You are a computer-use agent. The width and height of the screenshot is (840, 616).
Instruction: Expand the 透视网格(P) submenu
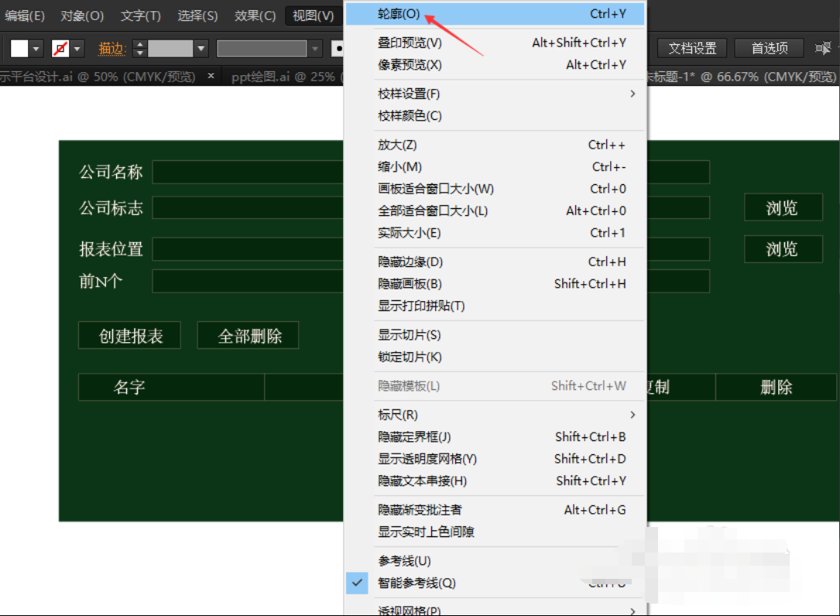[495, 610]
